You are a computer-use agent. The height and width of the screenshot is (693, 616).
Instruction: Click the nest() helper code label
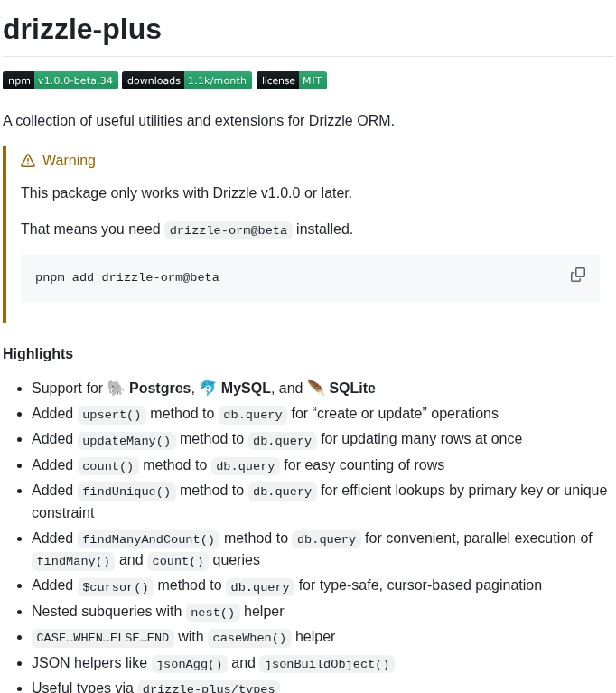[x=212, y=613]
